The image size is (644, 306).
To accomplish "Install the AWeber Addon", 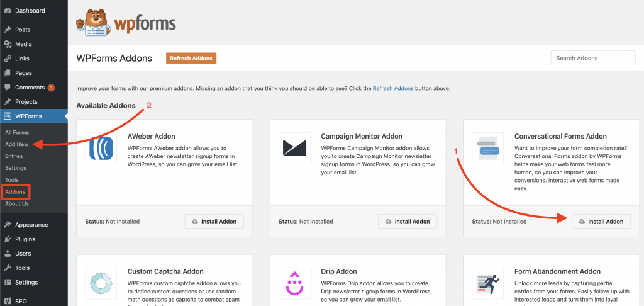I will coord(214,221).
